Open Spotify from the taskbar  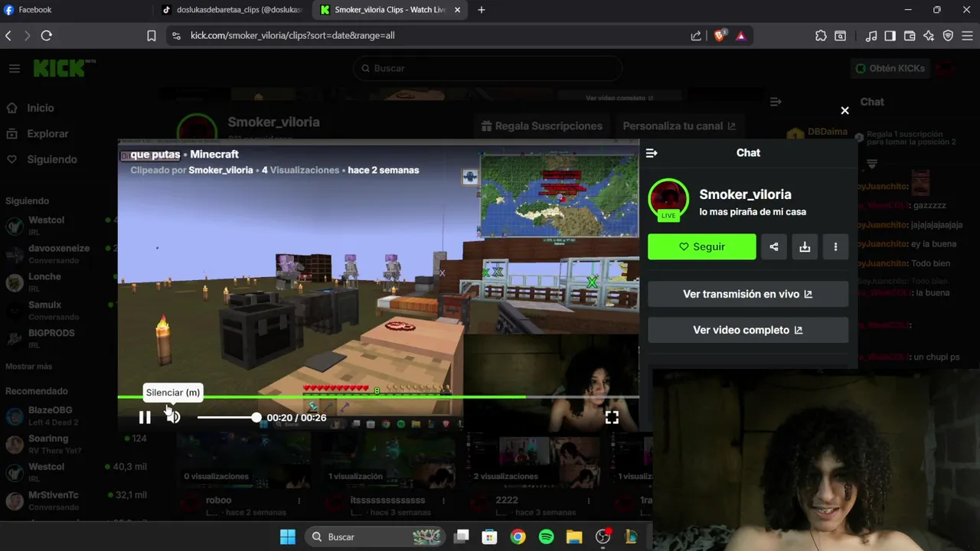tap(546, 536)
